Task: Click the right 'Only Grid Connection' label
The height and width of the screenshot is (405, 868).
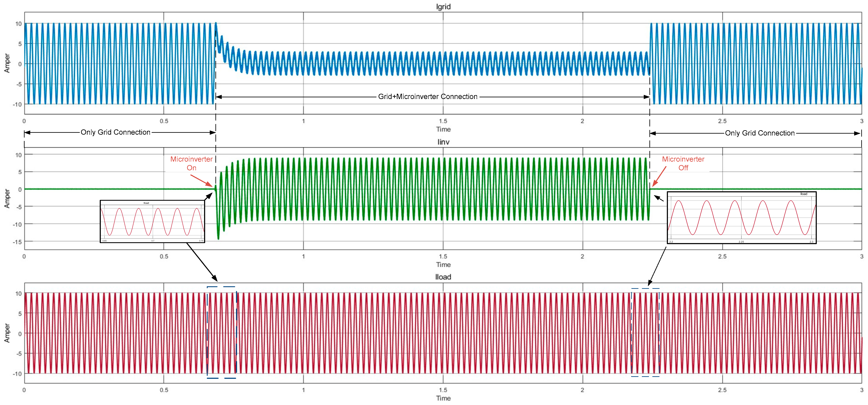Action: [x=760, y=133]
